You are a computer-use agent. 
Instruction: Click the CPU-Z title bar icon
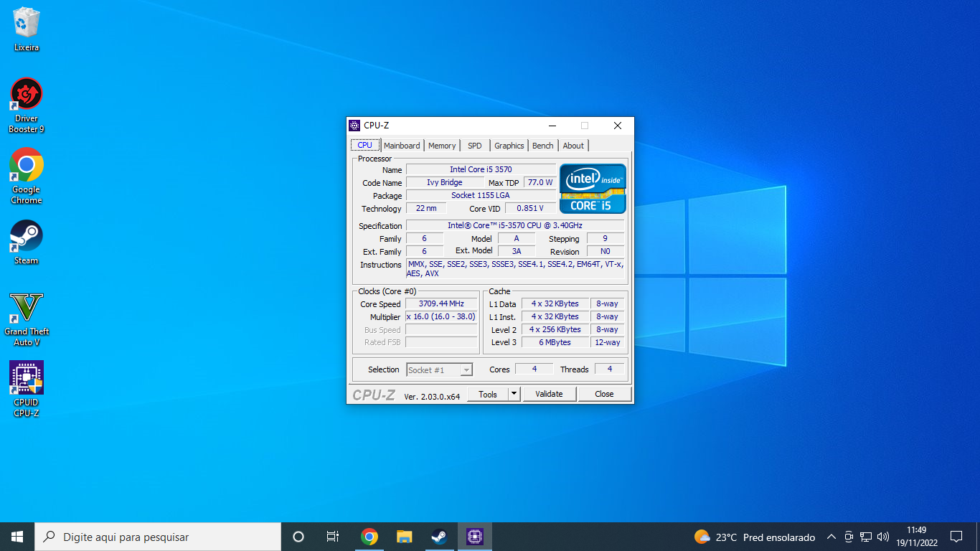(x=354, y=126)
